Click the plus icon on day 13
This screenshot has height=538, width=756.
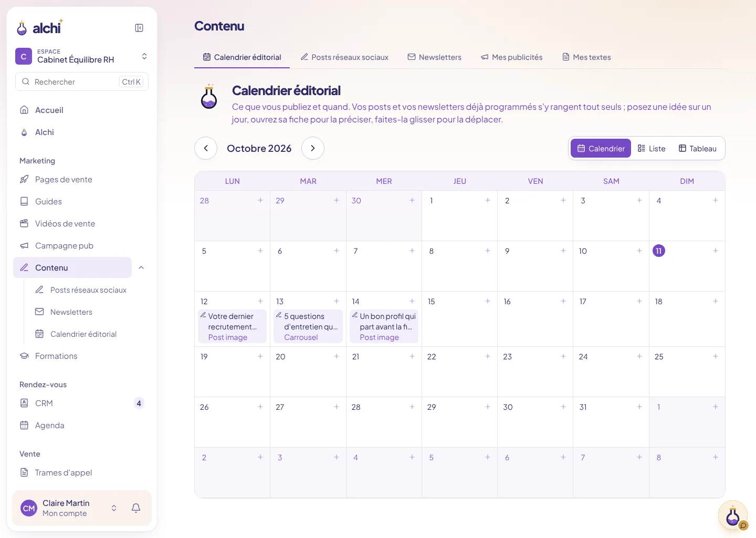point(337,302)
